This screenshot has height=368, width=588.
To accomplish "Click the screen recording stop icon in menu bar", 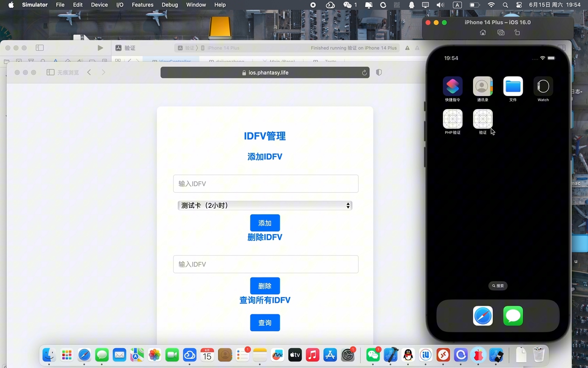I will 313,5.
